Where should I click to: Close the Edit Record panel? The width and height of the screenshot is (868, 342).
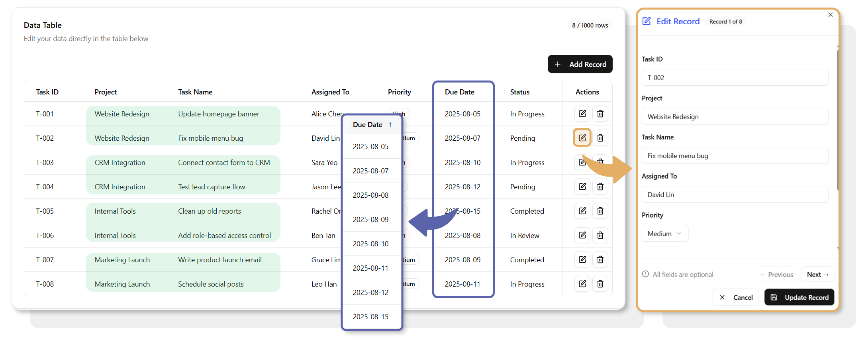(831, 15)
